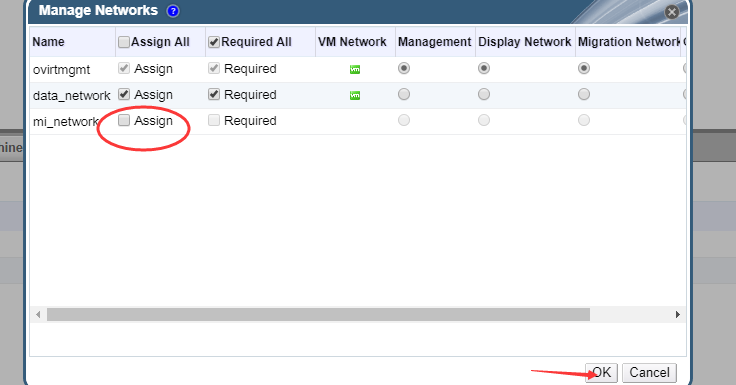Click the Display Network column header
The width and height of the screenshot is (736, 385).
[x=525, y=42]
